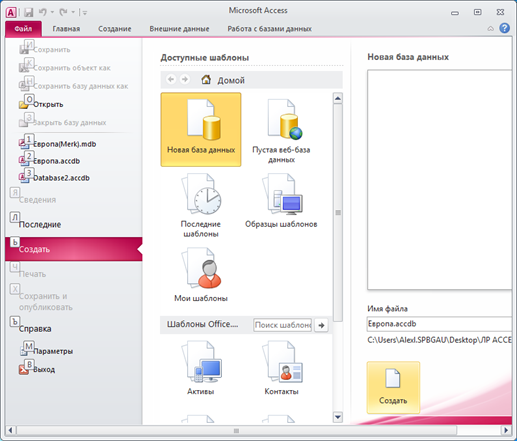
Task: Click the search arrow button next to template search
Action: [321, 325]
